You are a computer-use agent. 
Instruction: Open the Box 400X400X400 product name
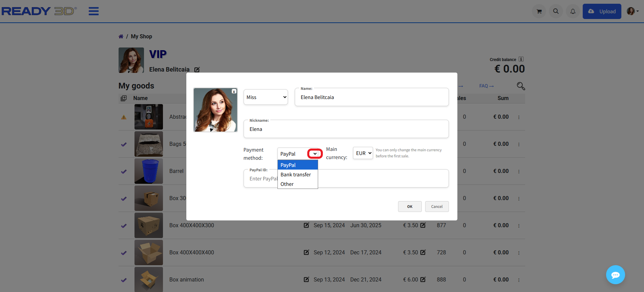click(x=192, y=252)
